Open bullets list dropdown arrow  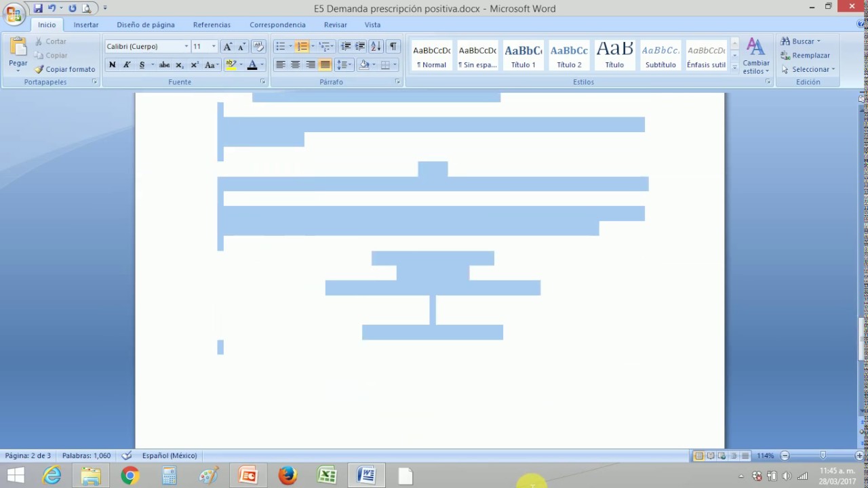pyautogui.click(x=290, y=46)
